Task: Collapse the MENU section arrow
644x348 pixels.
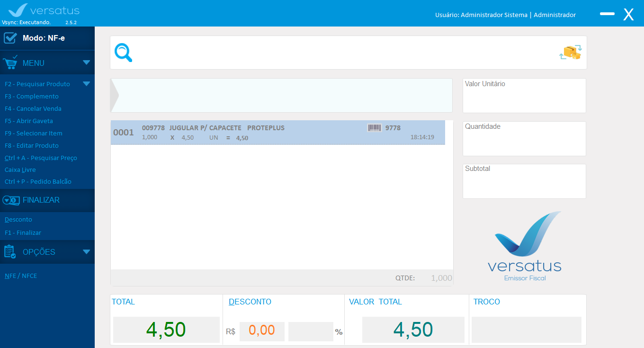Action: [x=86, y=62]
